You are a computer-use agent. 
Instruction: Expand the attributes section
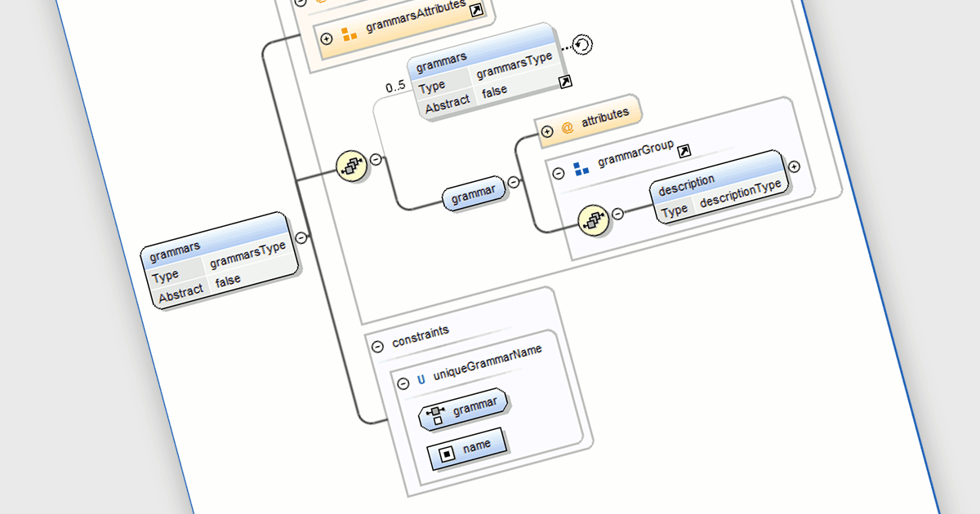[x=547, y=131]
